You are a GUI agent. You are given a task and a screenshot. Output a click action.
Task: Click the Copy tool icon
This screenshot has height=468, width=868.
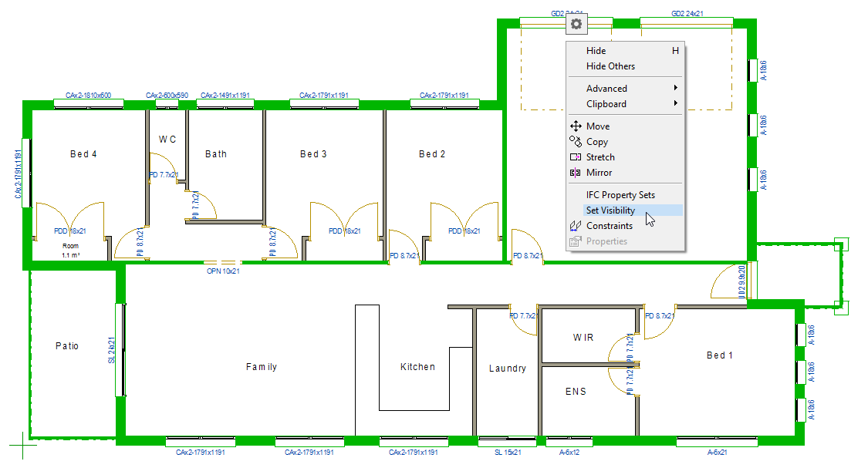(x=574, y=141)
